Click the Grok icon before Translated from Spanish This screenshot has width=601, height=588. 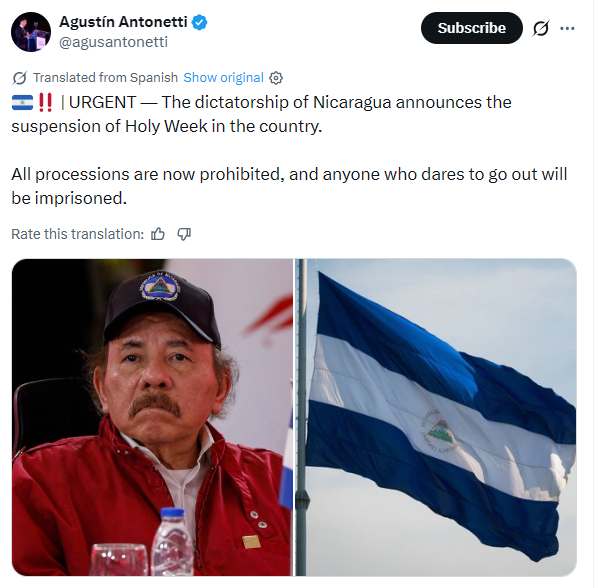pos(20,78)
